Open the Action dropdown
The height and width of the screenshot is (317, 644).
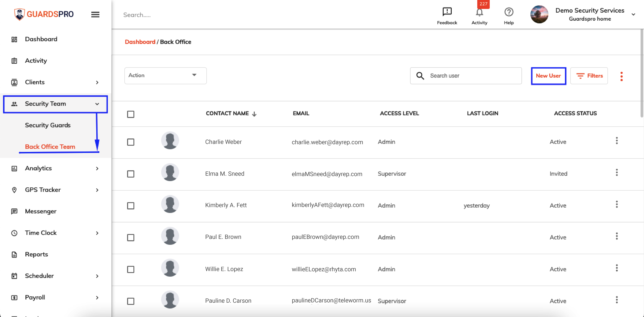click(165, 76)
